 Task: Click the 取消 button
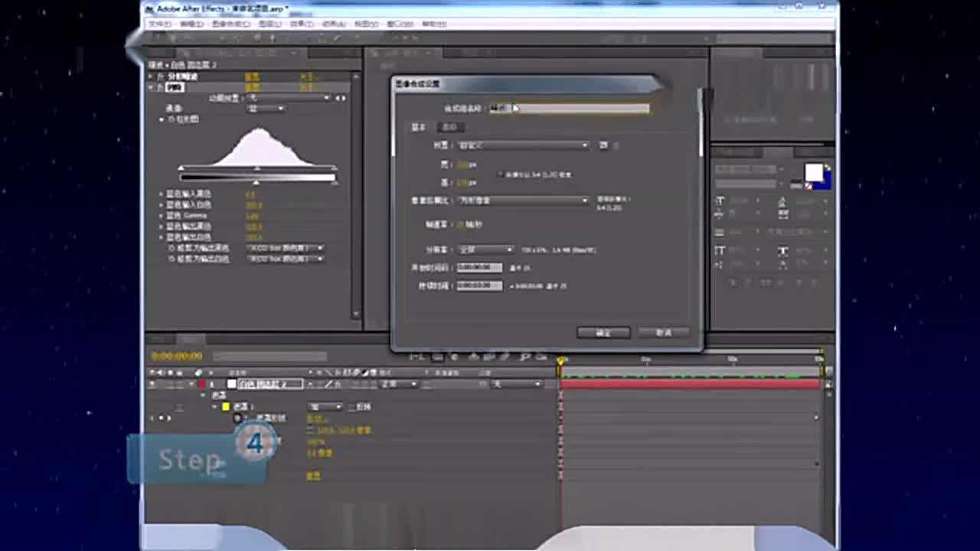point(663,333)
